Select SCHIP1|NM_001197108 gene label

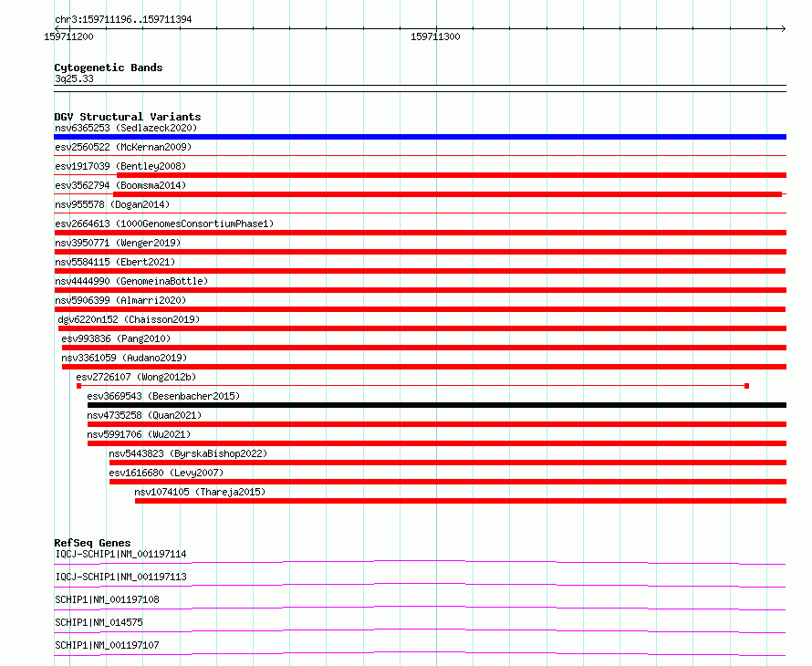(x=107, y=599)
